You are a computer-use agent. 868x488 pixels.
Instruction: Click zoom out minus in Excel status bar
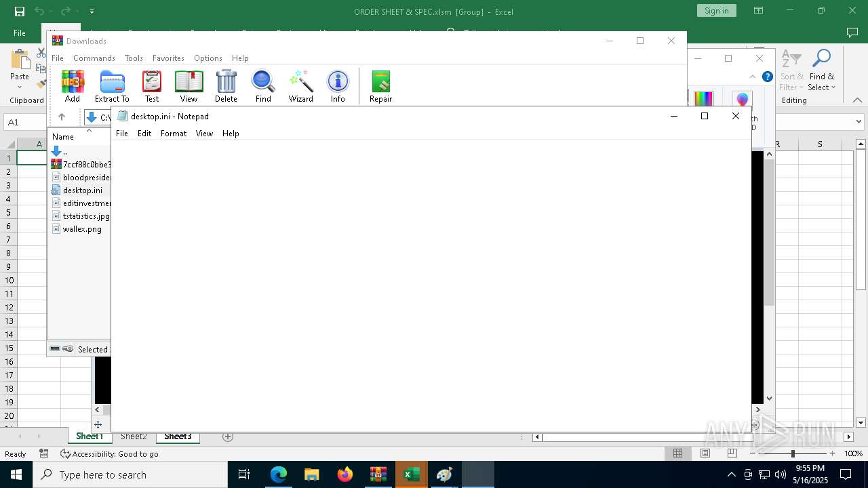click(753, 453)
